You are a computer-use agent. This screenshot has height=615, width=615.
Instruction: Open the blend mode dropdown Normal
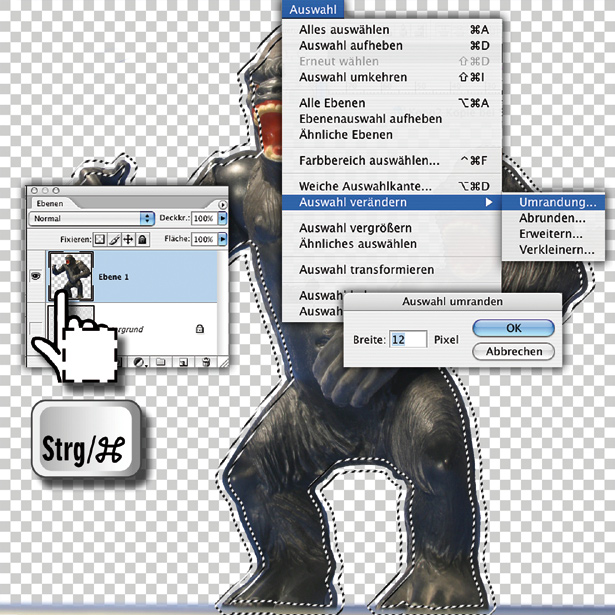coord(91,218)
